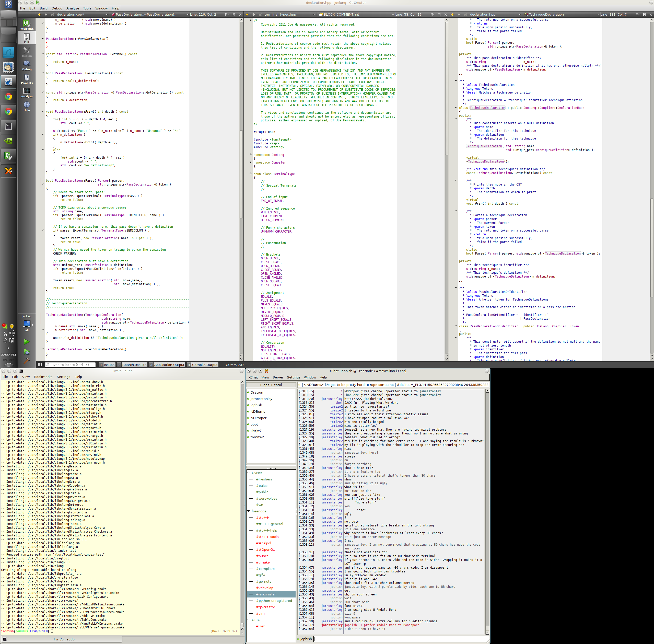Open XChat Server menu
The width and height of the screenshot is (654, 644).
point(278,377)
